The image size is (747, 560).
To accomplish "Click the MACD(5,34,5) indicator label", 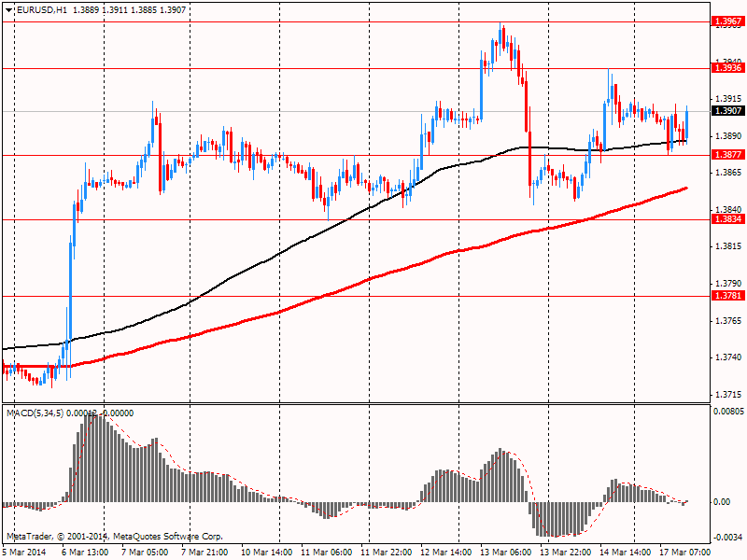I will pos(35,413).
